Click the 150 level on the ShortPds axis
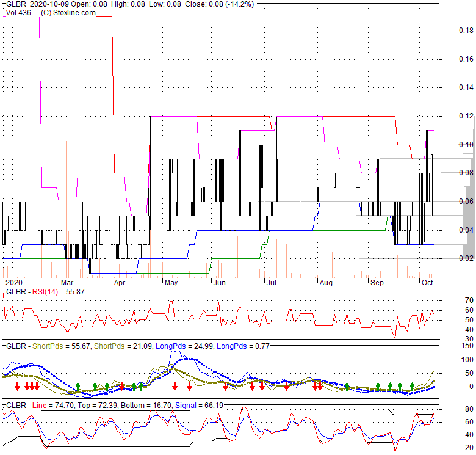This screenshot has width=476, height=455. 467,346
